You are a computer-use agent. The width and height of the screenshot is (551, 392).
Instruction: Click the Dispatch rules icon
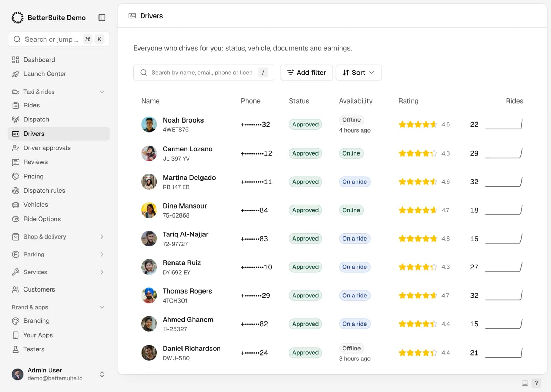pyautogui.click(x=15, y=191)
